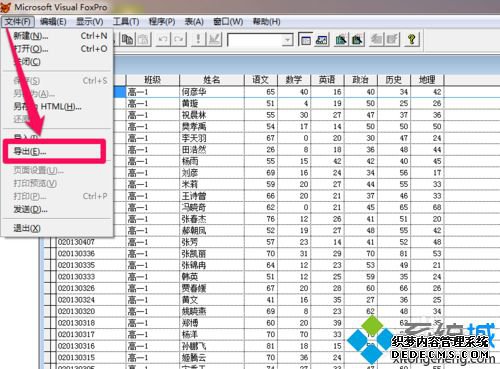
Task: Click the AutoReport Wizard icon
Action: (x=393, y=40)
